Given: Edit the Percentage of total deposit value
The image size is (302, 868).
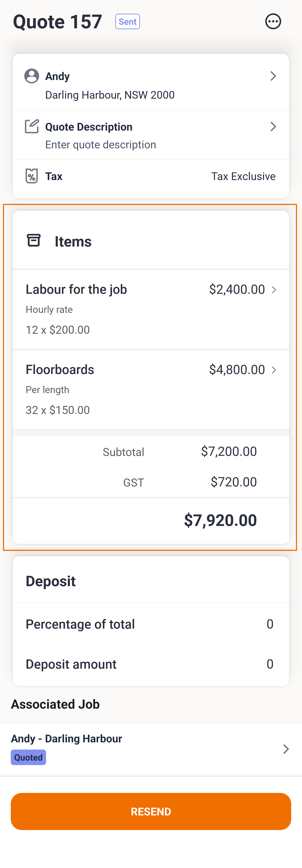Looking at the screenshot, I should coord(270,624).
